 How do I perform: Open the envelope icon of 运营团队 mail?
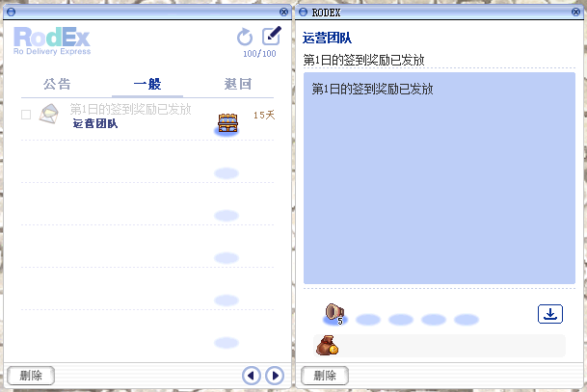click(49, 114)
